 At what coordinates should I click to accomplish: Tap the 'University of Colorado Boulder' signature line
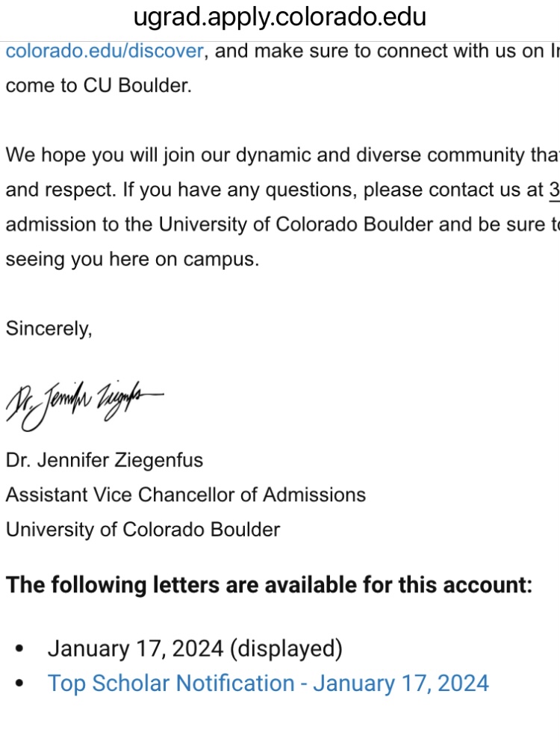tap(143, 529)
